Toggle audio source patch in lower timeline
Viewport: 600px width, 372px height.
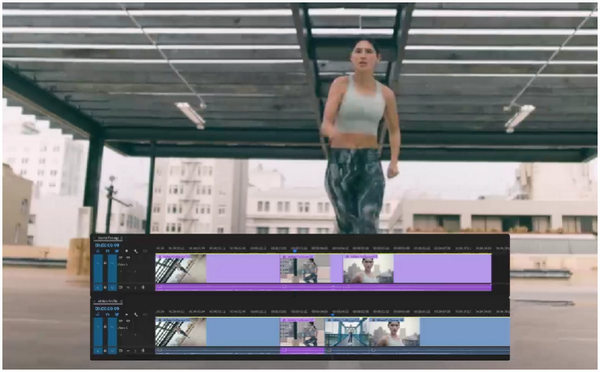point(98,351)
